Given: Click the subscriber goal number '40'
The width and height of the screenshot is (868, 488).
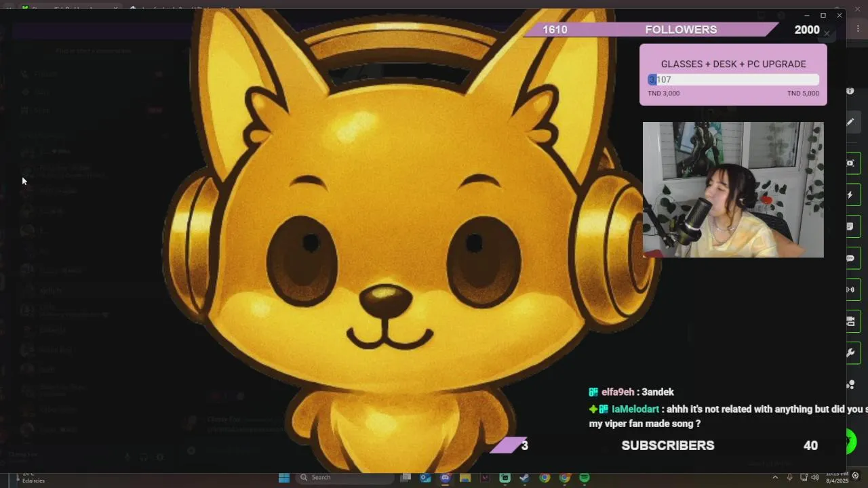Looking at the screenshot, I should (810, 445).
